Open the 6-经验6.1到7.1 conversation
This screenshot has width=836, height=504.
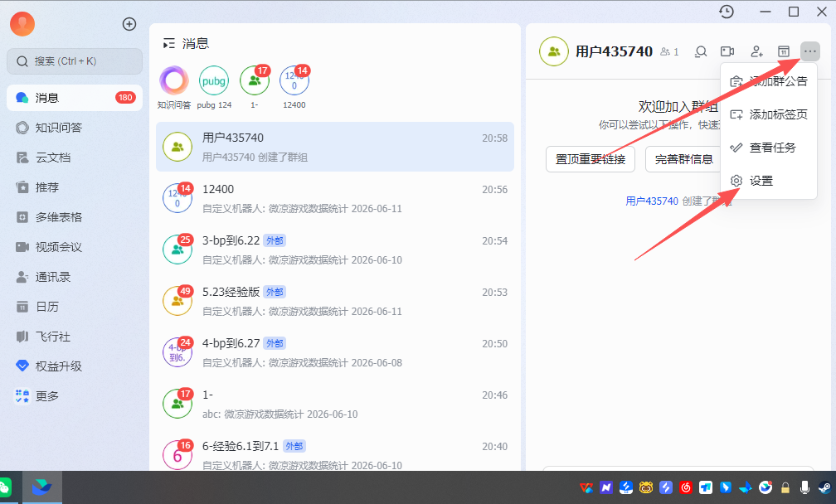(x=335, y=453)
